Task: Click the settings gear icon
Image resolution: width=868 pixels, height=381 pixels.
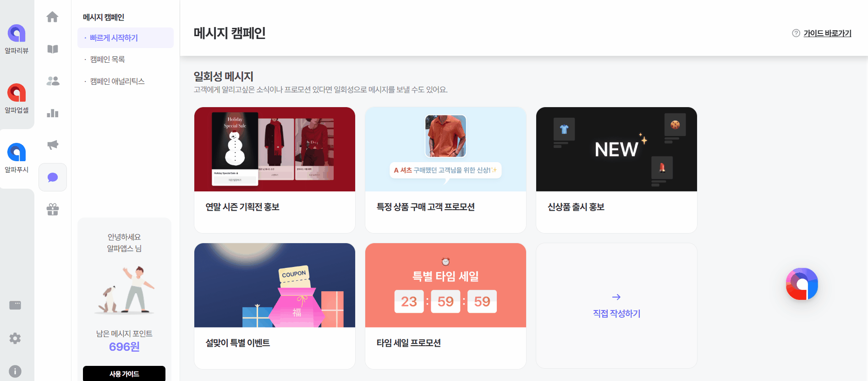Action: [x=15, y=338]
